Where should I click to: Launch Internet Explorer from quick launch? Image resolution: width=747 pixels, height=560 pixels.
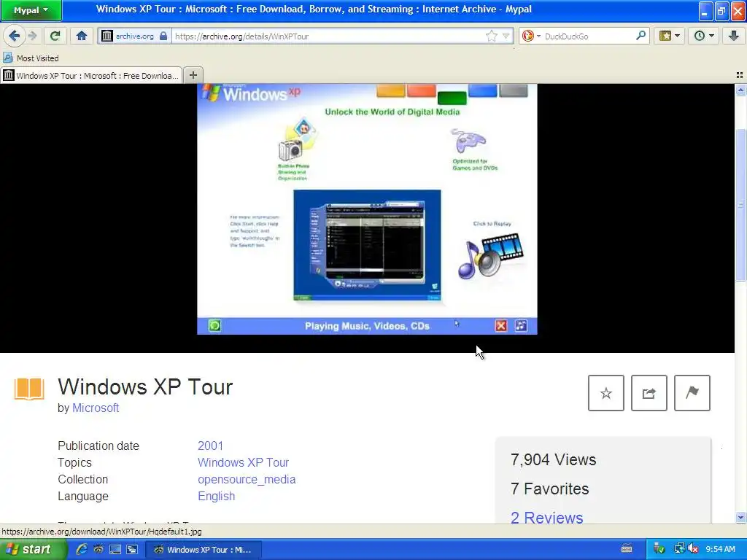82,549
